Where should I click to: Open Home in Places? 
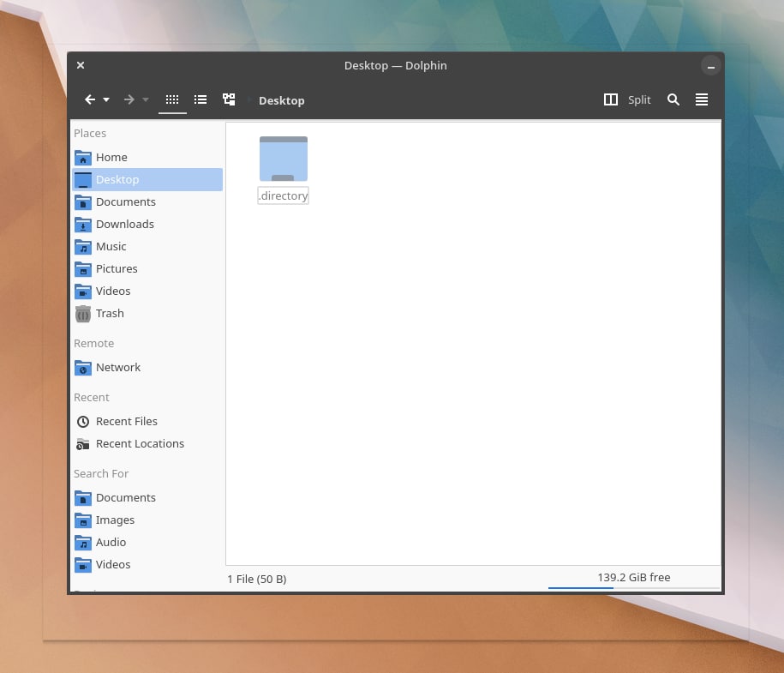(147, 157)
